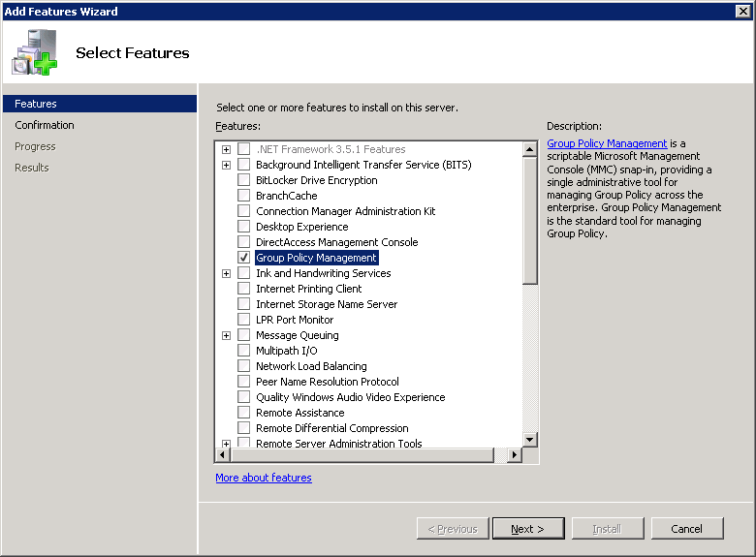Click the feature list scroll down arrow
This screenshot has width=756, height=557.
[x=529, y=440]
